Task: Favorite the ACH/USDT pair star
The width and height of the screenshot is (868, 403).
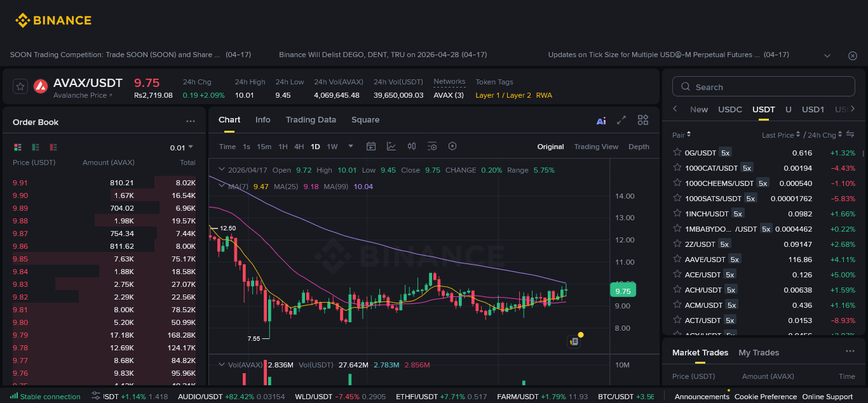Action: click(677, 289)
